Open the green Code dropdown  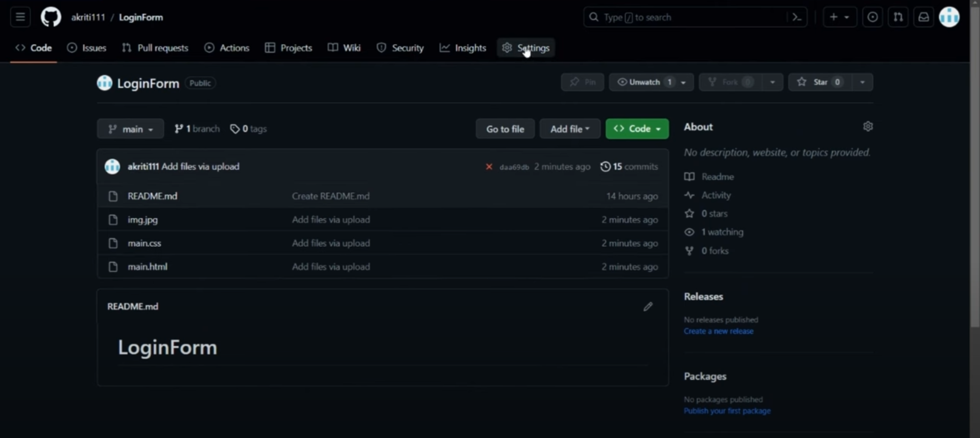click(x=637, y=129)
